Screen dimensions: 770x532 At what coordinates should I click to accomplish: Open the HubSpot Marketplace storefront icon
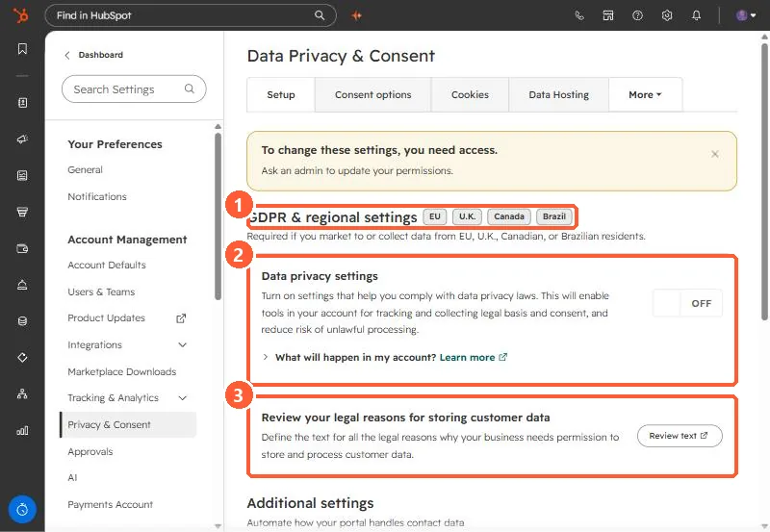[x=608, y=15]
